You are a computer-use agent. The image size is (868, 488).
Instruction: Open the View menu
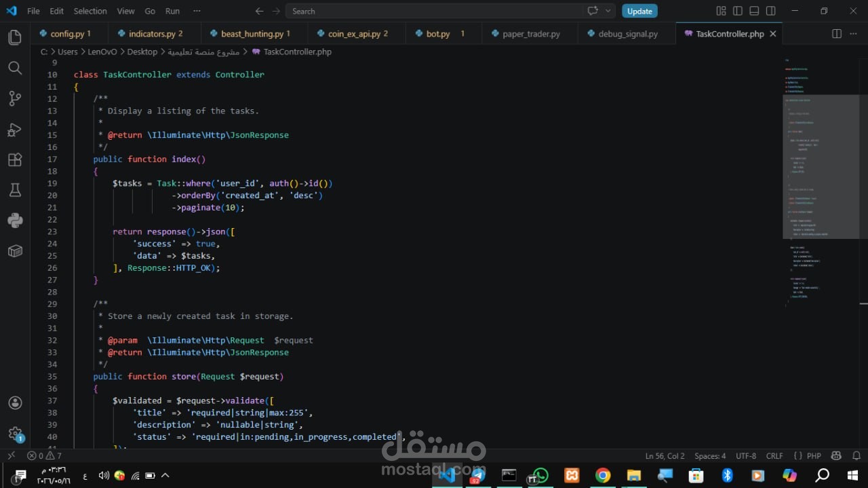tap(125, 11)
